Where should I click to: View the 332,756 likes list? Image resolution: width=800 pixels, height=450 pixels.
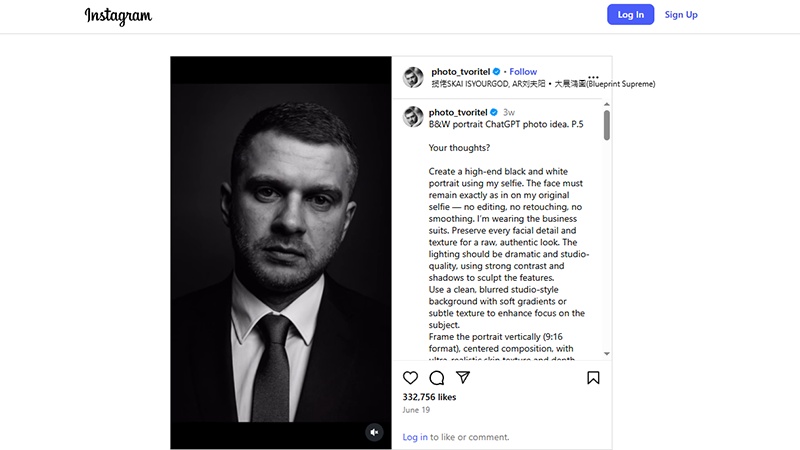[429, 397]
